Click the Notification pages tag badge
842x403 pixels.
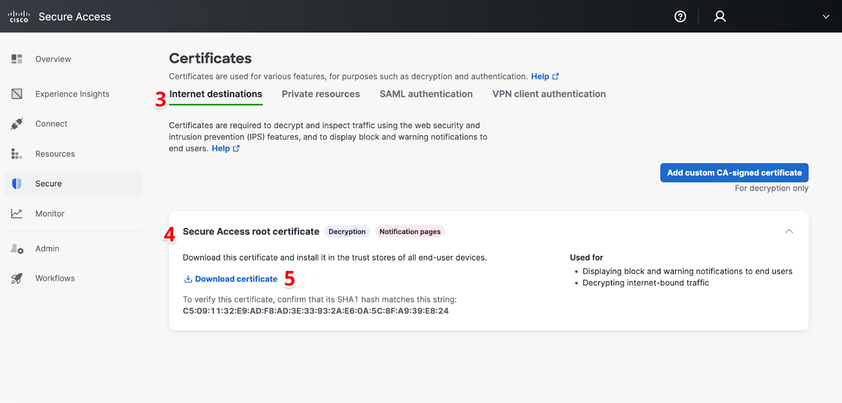410,232
